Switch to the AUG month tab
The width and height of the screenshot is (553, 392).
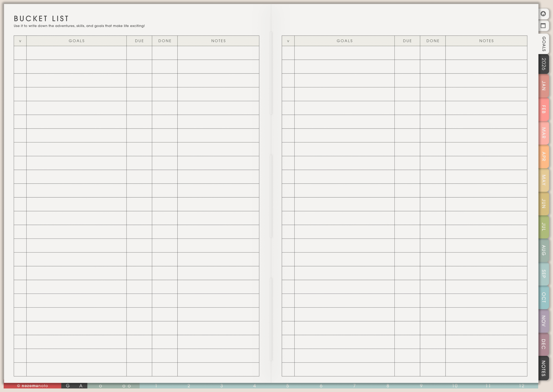click(543, 250)
